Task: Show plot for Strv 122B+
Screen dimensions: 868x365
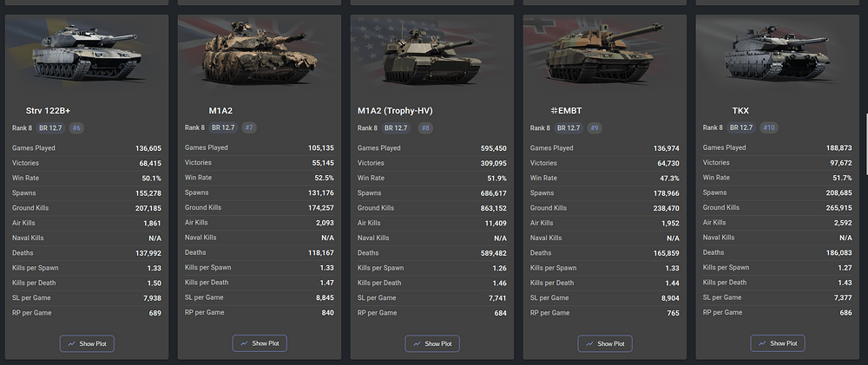Action: 87,343
